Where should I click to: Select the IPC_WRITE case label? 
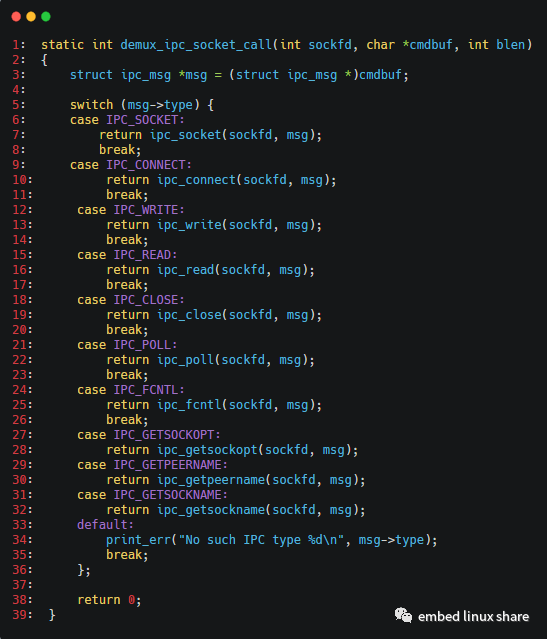[x=146, y=210]
